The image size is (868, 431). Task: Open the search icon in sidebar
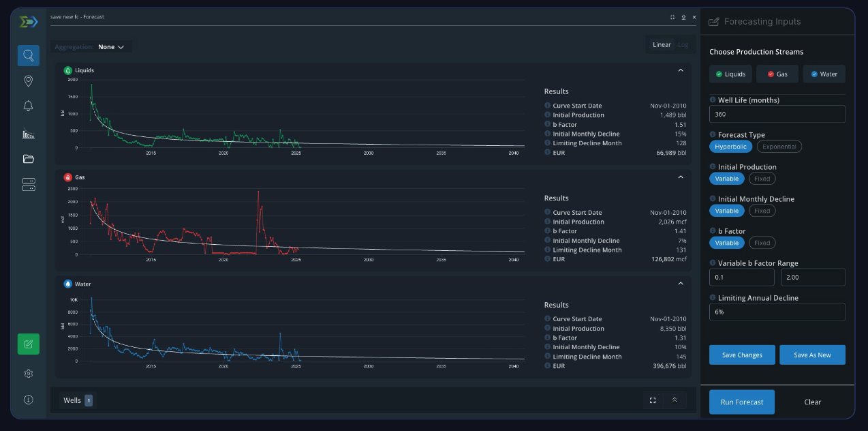29,55
